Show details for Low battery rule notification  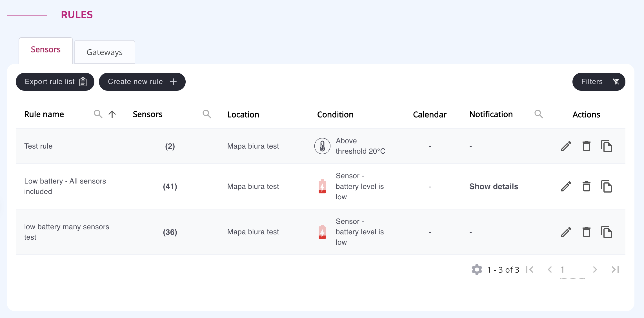coord(494,186)
